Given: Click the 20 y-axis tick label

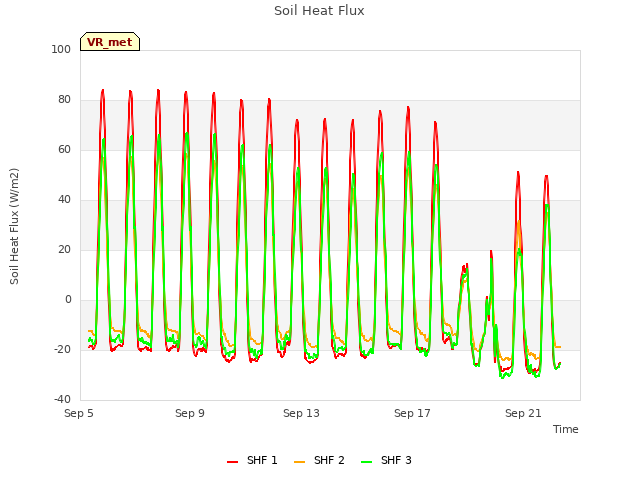Looking at the screenshot, I should coord(64,249).
